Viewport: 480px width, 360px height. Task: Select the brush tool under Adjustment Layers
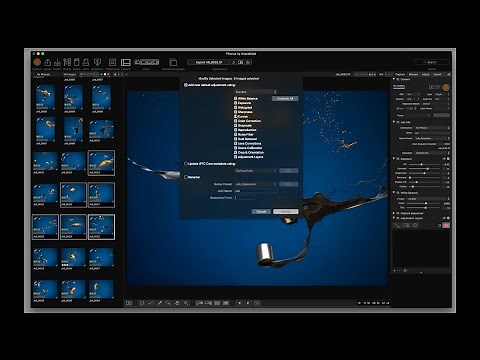(x=397, y=225)
